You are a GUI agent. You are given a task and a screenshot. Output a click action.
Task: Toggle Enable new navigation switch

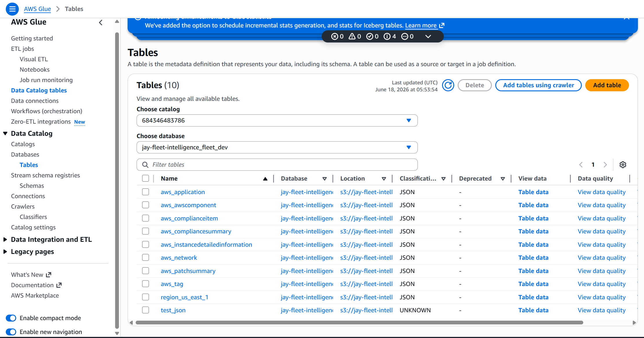tap(11, 332)
